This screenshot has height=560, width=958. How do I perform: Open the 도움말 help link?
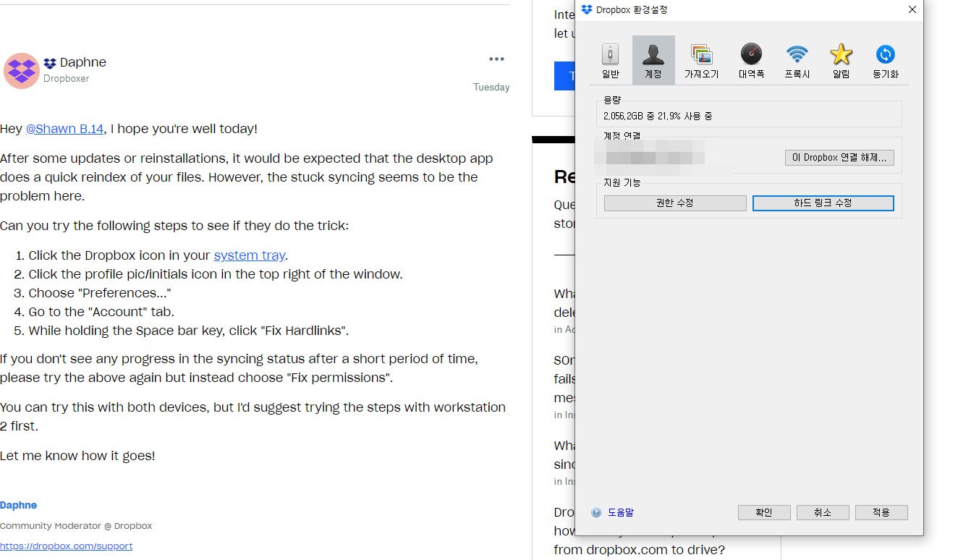(x=621, y=512)
